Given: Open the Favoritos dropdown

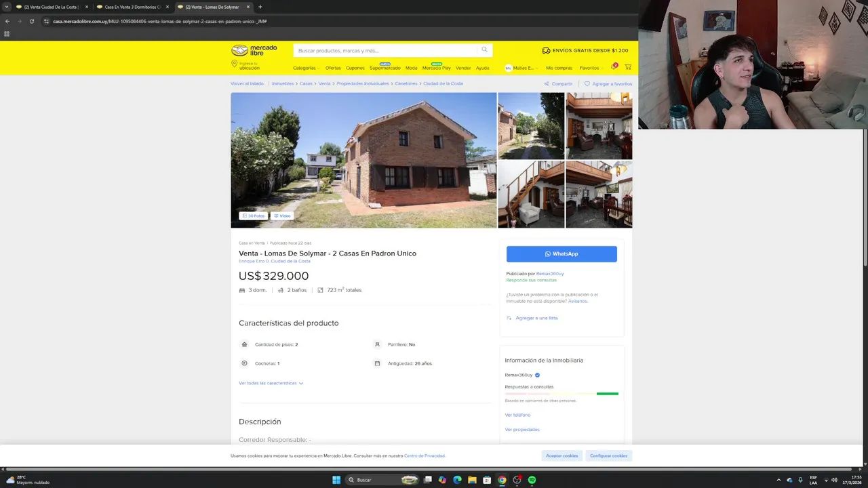Looking at the screenshot, I should [x=591, y=68].
